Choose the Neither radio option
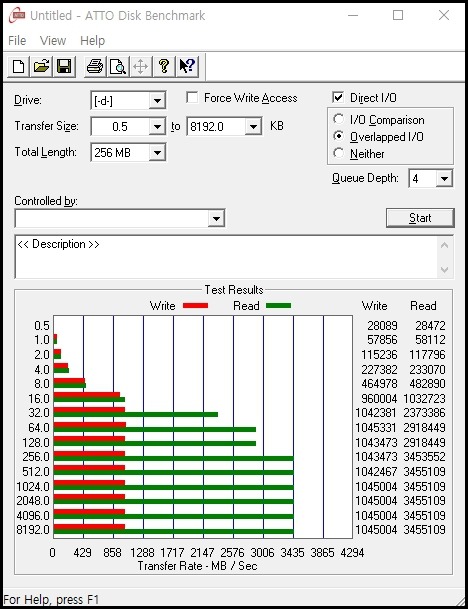 click(x=338, y=153)
